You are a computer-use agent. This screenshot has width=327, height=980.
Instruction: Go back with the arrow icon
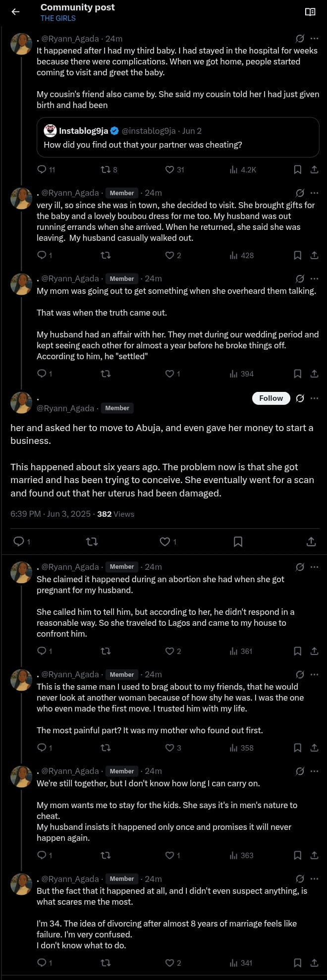pyautogui.click(x=15, y=12)
